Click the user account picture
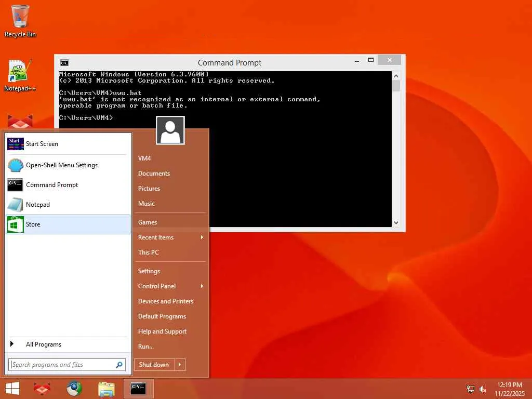Image resolution: width=532 pixels, height=399 pixels. (x=170, y=130)
